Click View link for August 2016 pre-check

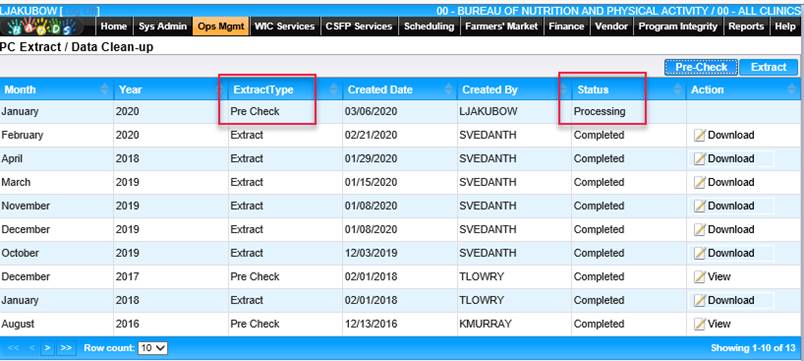tap(719, 324)
